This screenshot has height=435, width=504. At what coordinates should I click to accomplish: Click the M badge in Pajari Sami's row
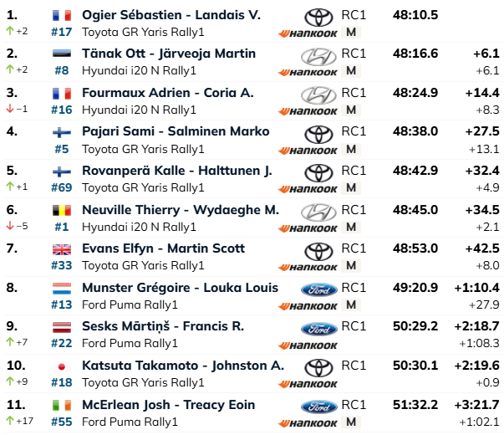coord(351,149)
